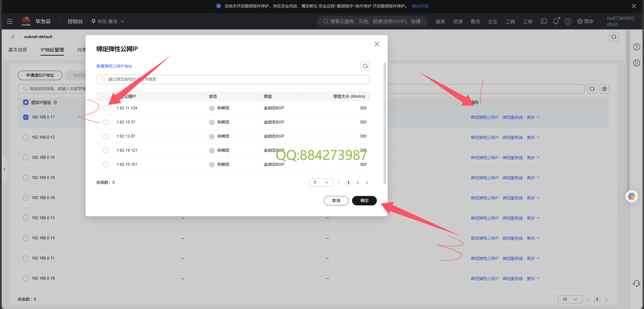Screen dimensions: 644x309
Task: Select elastic IP 1.92.11.124 radio button
Action: 106,108
